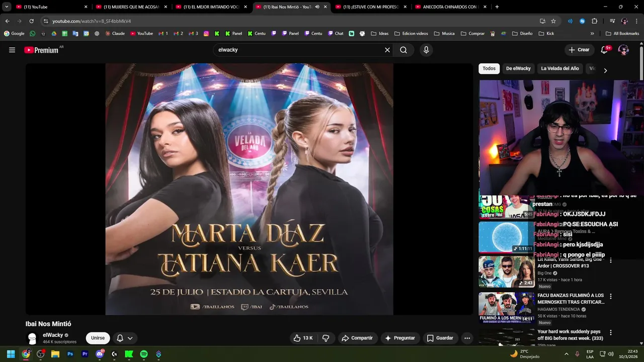Open the YouTube hamburger guide menu
644x362 pixels.
click(12, 50)
